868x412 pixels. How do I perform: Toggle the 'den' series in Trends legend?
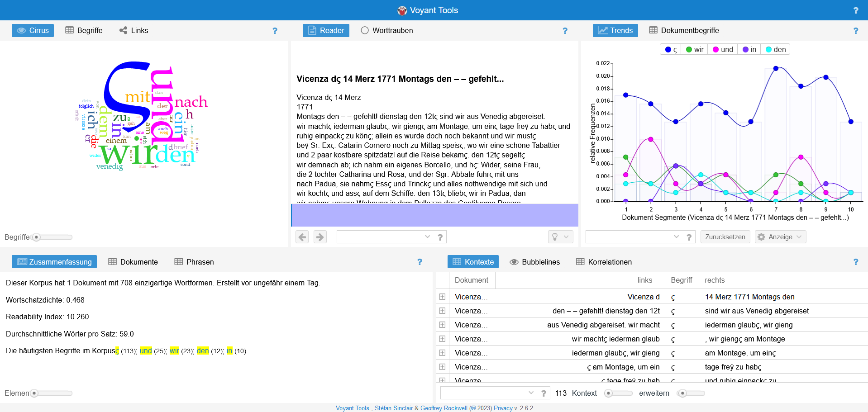pyautogui.click(x=775, y=50)
